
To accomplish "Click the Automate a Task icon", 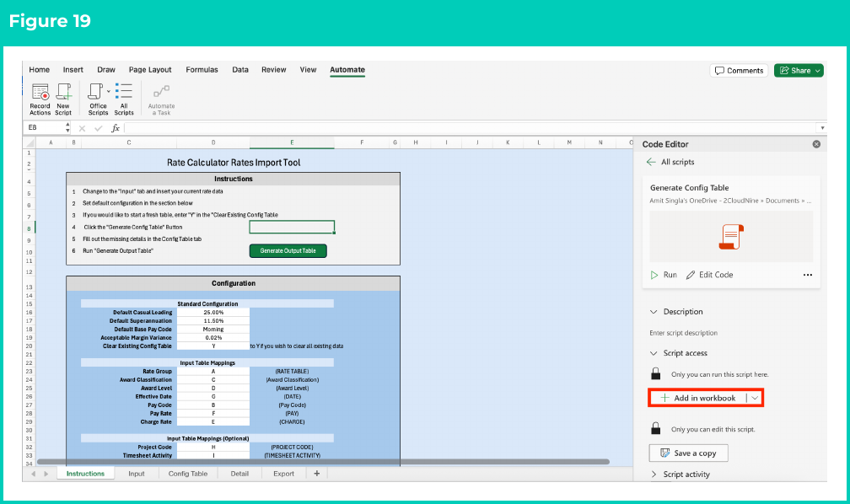I will [161, 99].
